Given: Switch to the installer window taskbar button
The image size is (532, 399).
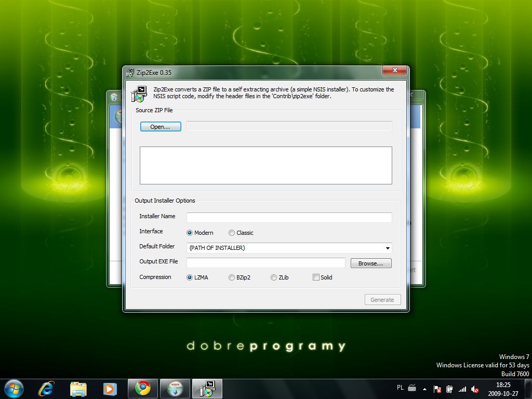Looking at the screenshot, I should [x=175, y=389].
